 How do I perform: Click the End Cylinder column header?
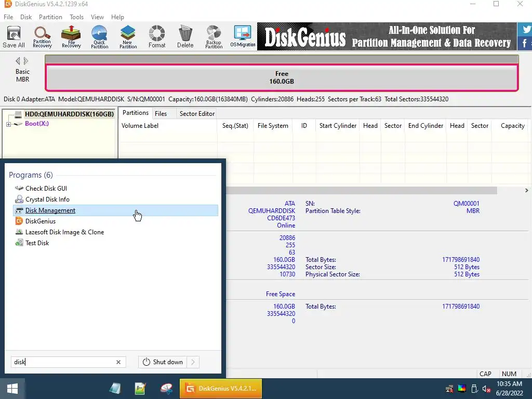pos(425,126)
